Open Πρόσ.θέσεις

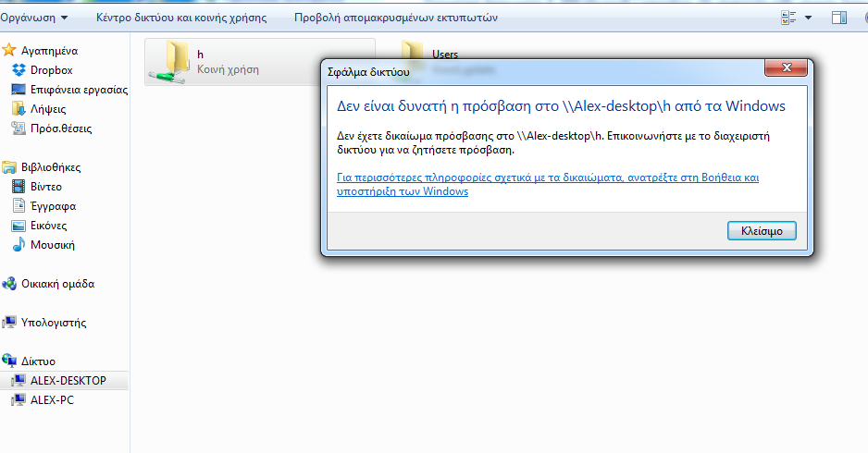[61, 129]
